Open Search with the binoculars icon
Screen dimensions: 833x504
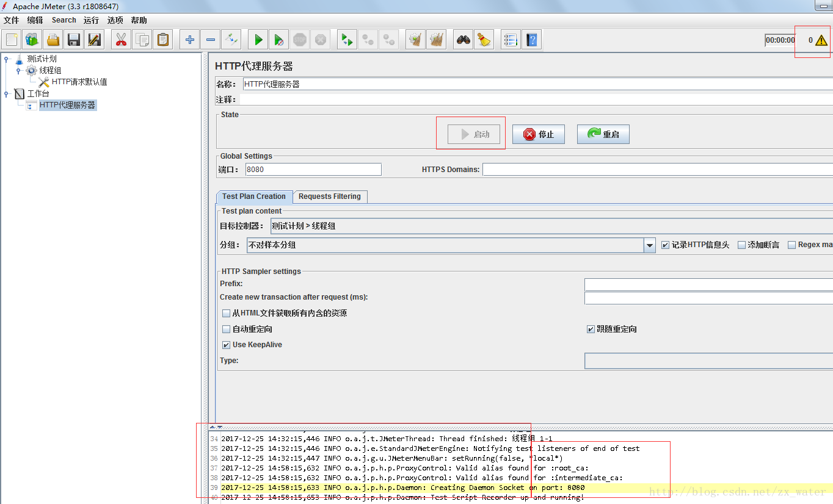(x=464, y=40)
